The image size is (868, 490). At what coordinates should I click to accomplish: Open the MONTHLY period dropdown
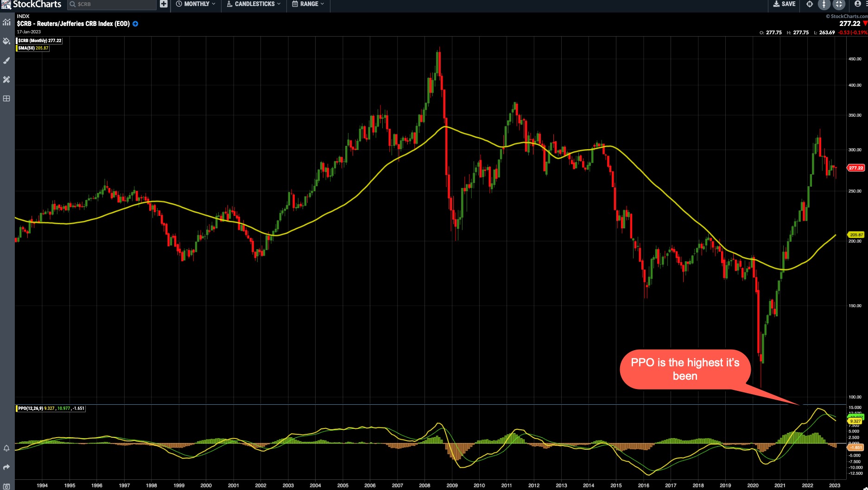[196, 4]
